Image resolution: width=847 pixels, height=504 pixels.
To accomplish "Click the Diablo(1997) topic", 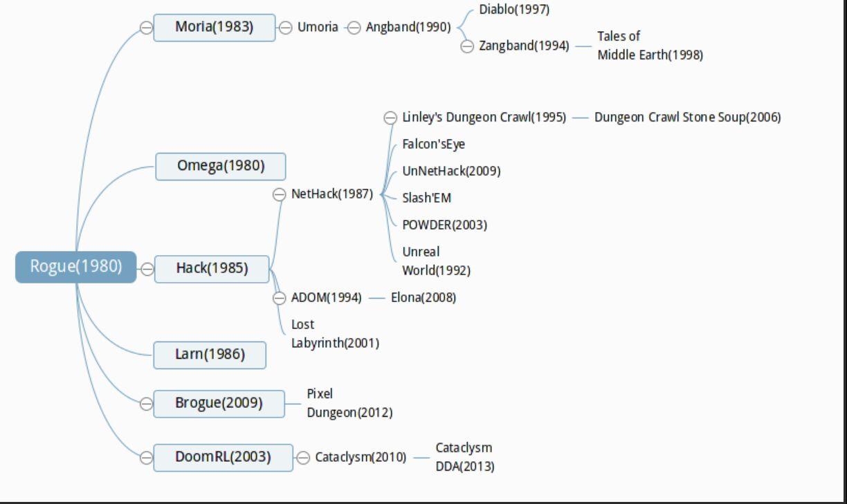I will coord(514,10).
